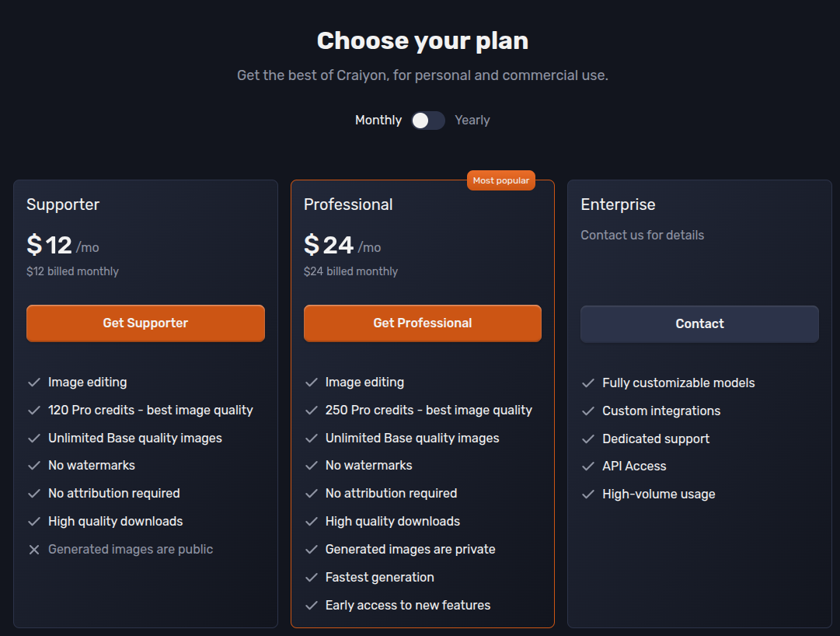840x636 pixels.
Task: Click the checkmark beside No watermarks in Professional
Action: coord(311,465)
